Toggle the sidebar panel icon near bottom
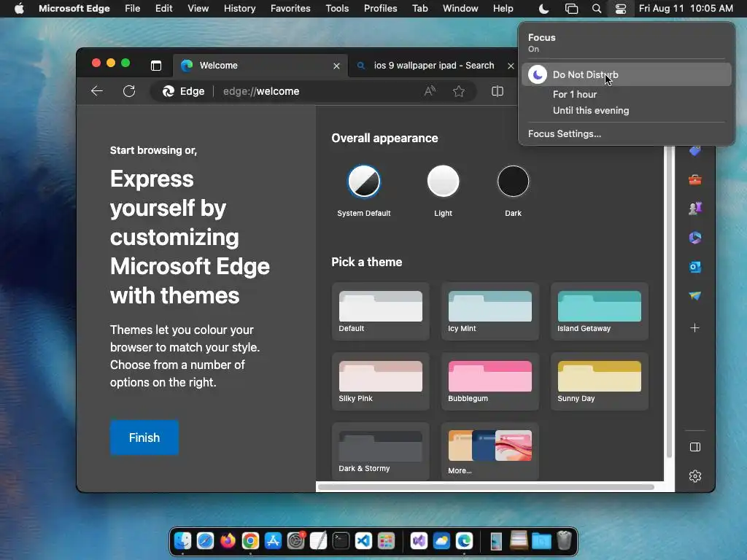Screen dimensions: 747x560 point(695,447)
